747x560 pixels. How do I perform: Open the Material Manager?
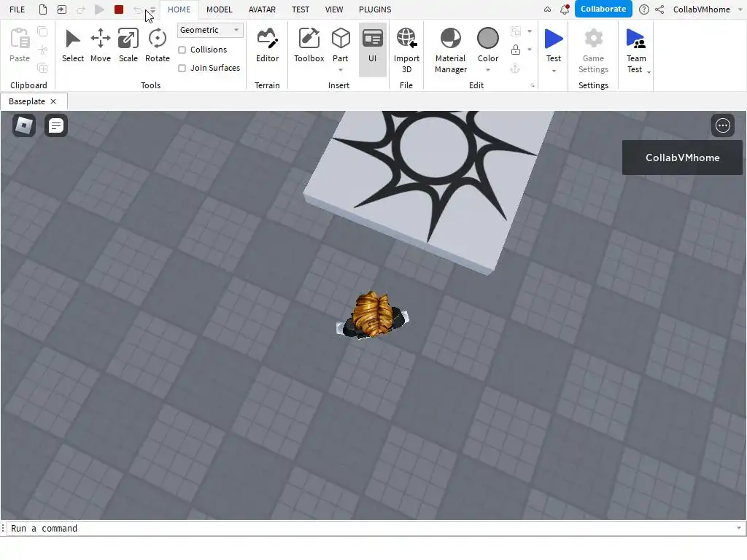[450, 50]
